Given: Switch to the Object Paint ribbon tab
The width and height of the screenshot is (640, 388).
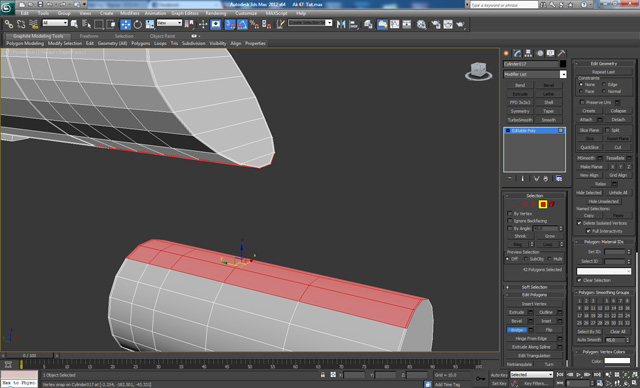Looking at the screenshot, I should point(162,36).
